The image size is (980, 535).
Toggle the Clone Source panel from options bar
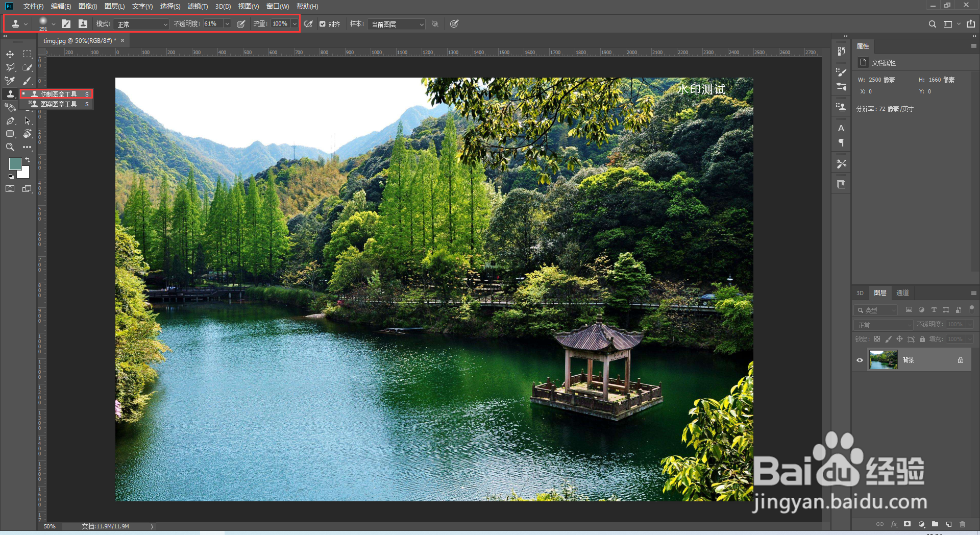pos(83,23)
